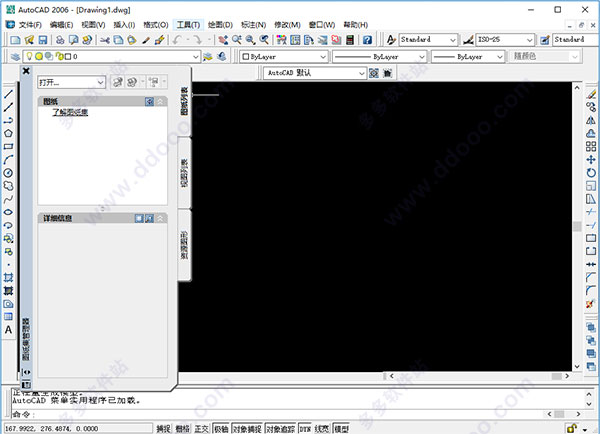Screen dimensions: 600x434
Task: Open the 视图(V) menu
Action: (x=93, y=25)
